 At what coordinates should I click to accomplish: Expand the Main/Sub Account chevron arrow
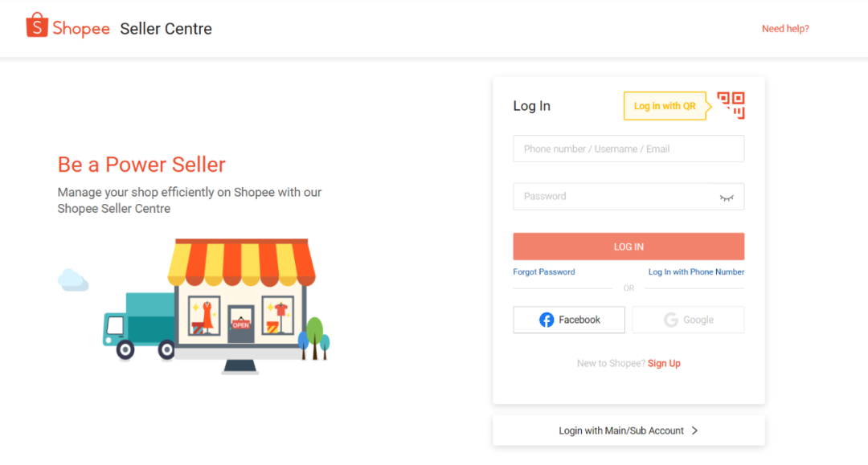point(694,430)
